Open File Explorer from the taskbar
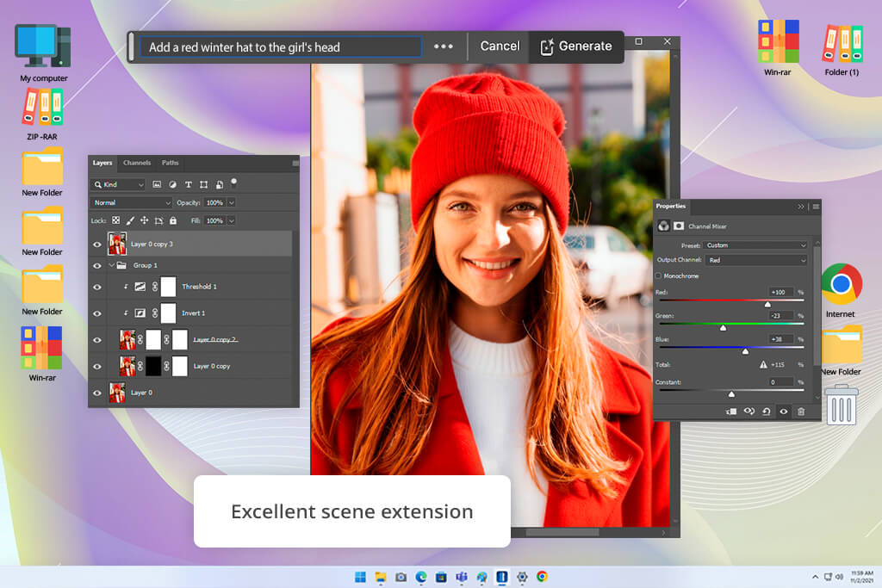The image size is (882, 588). tap(381, 577)
